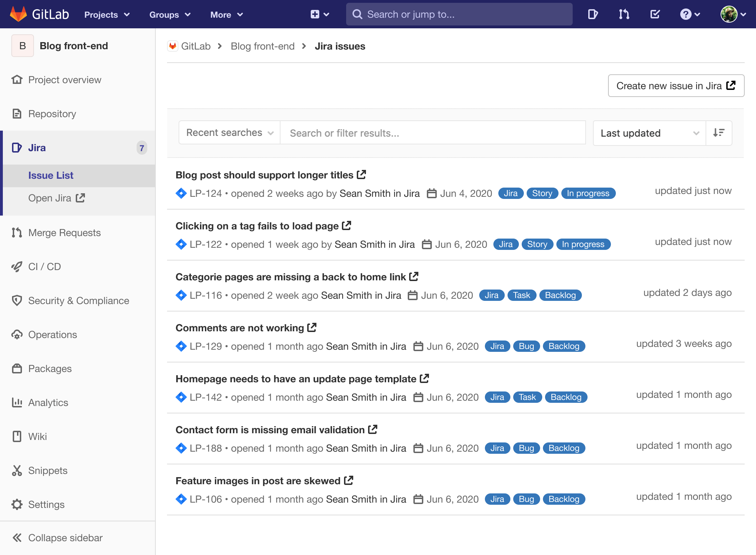
Task: Expand the Recent searches dropdown
Action: [229, 133]
